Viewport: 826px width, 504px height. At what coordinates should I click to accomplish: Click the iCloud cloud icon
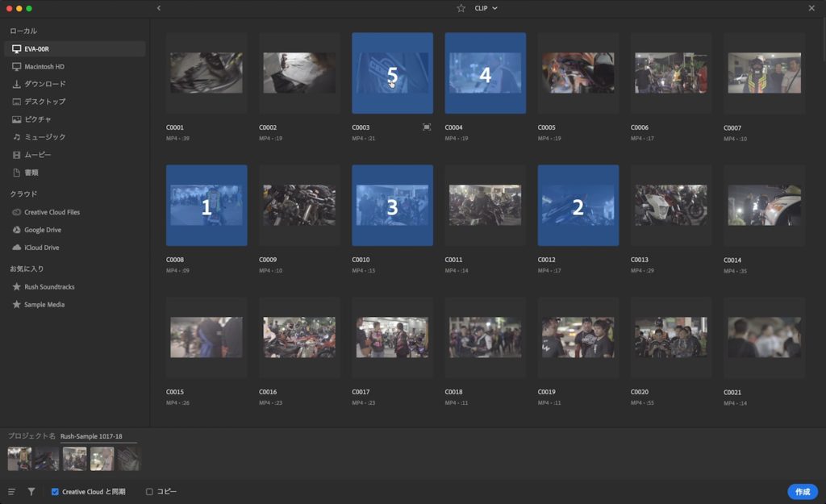pyautogui.click(x=16, y=247)
